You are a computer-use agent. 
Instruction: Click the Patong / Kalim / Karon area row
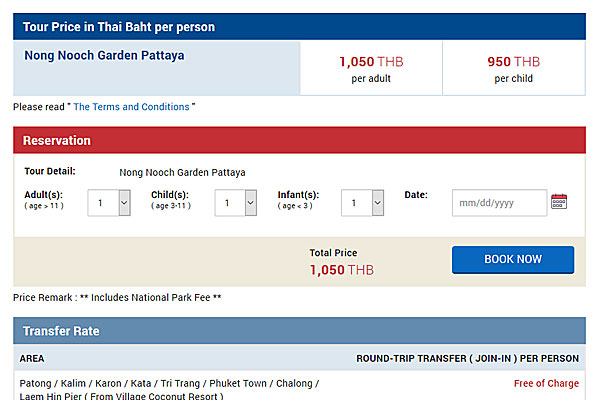click(x=299, y=387)
